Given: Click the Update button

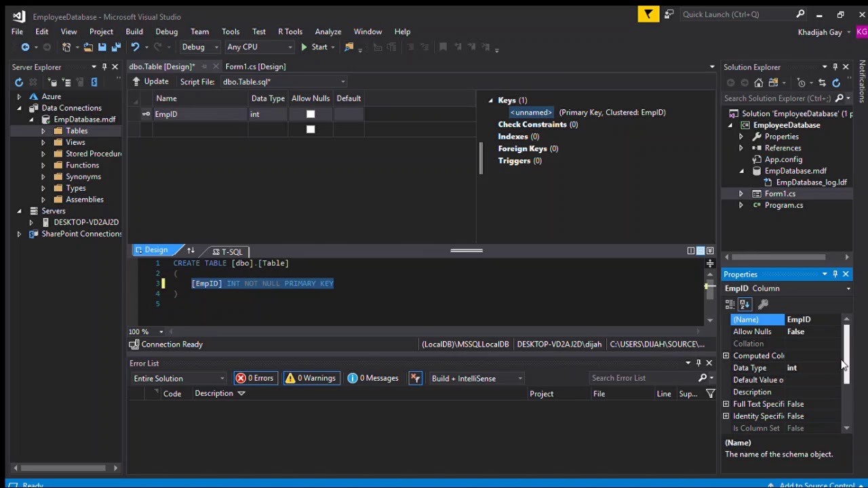Looking at the screenshot, I should tap(151, 82).
